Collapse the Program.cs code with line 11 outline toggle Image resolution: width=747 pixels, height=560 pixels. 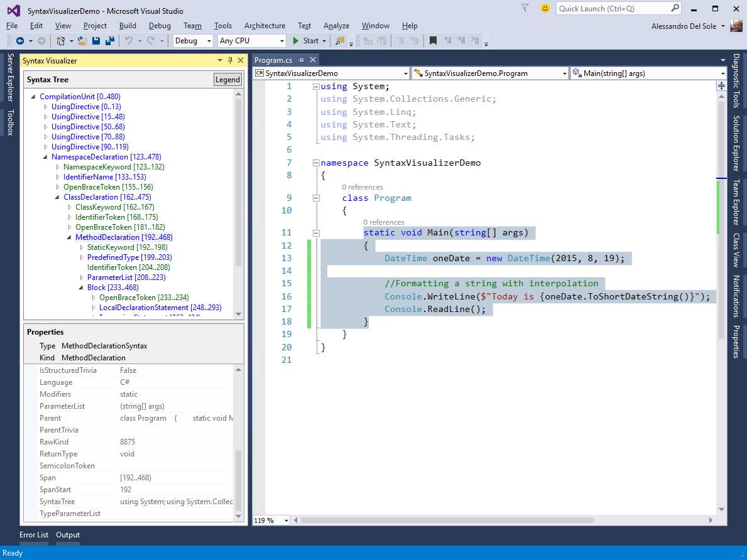316,232
